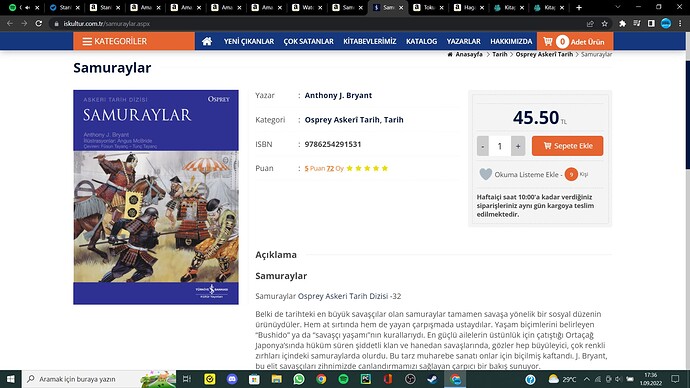Decrease quantity with minus button
The width and height of the screenshot is (690, 388).
pos(483,146)
